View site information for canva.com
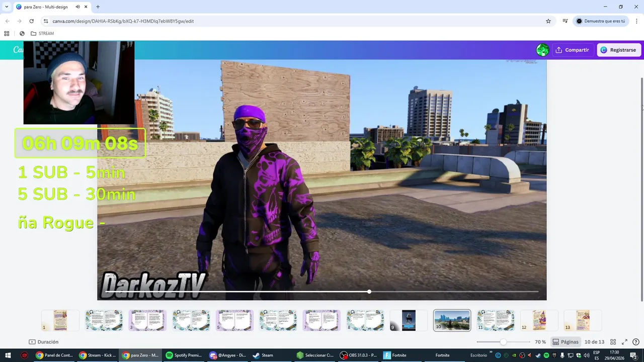The width and height of the screenshot is (644, 362). coord(46,21)
